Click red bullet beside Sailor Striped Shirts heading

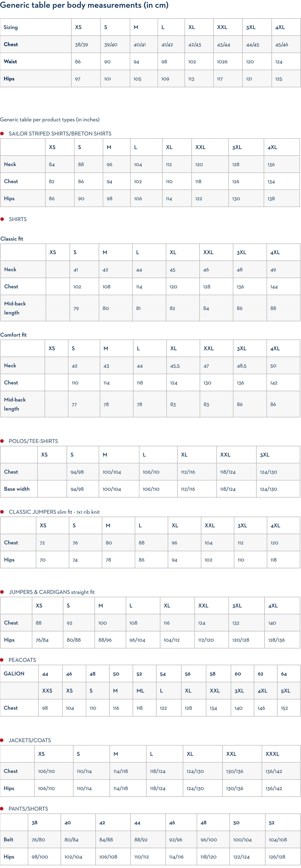pos(2,133)
